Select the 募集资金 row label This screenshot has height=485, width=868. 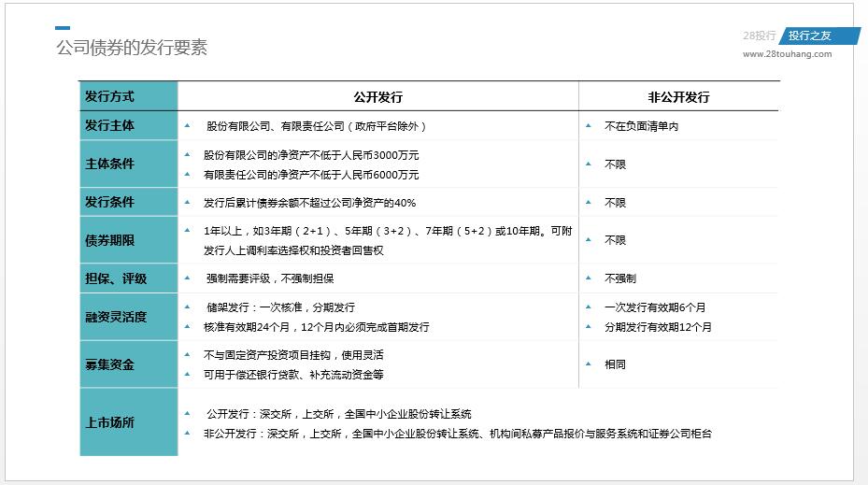point(128,364)
